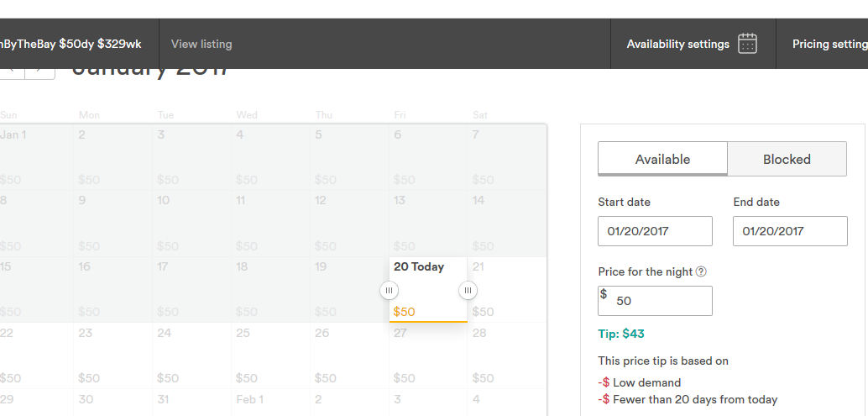Open the Start date picker field
Image resolution: width=868 pixels, height=416 pixels.
point(655,231)
